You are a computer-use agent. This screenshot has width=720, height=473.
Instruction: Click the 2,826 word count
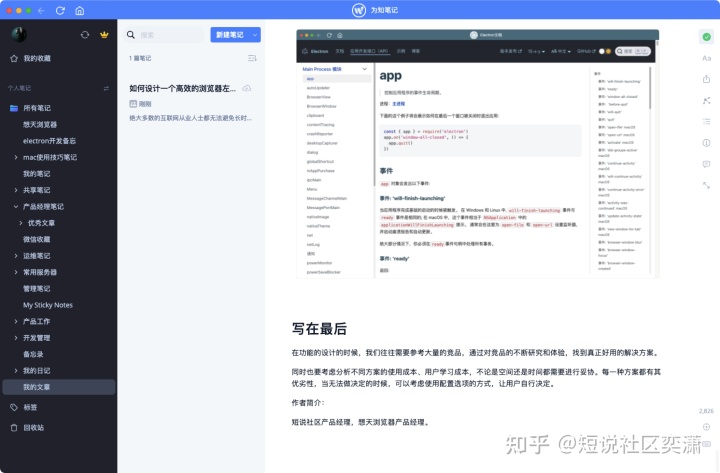coord(706,411)
